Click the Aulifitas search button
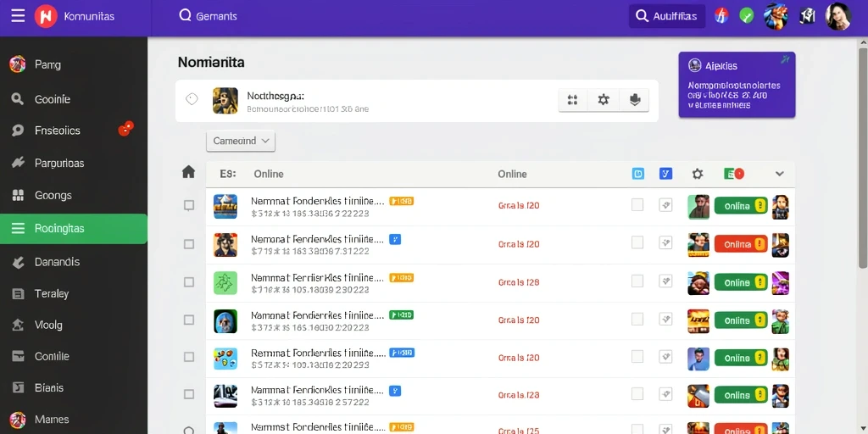Viewport: 868px width, 434px height. click(x=667, y=16)
